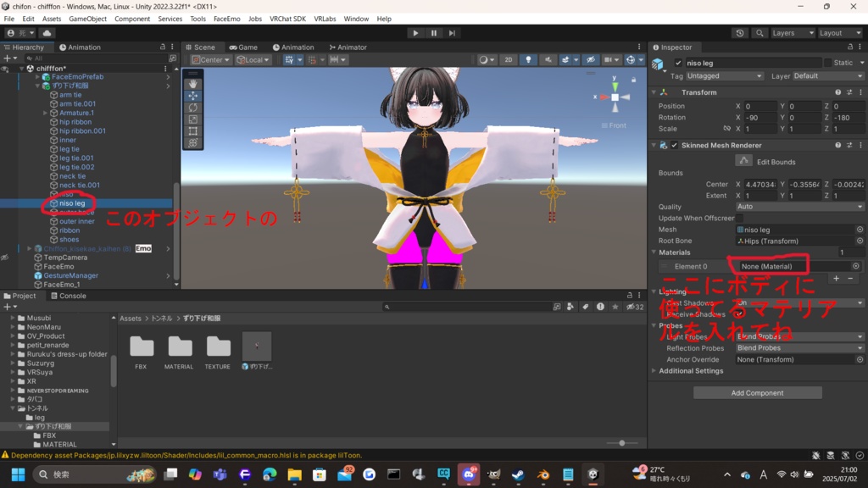Open material object picker for Element 0
Image resolution: width=868 pixels, height=488 pixels.
(856, 266)
